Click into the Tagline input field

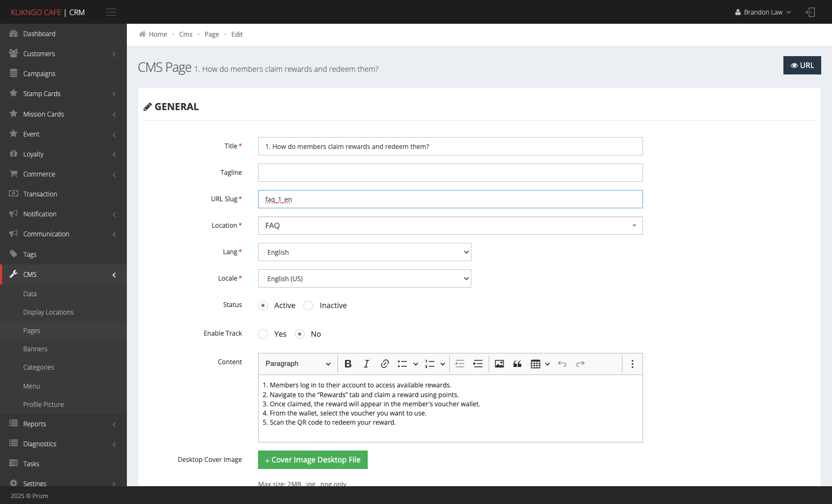[450, 173]
